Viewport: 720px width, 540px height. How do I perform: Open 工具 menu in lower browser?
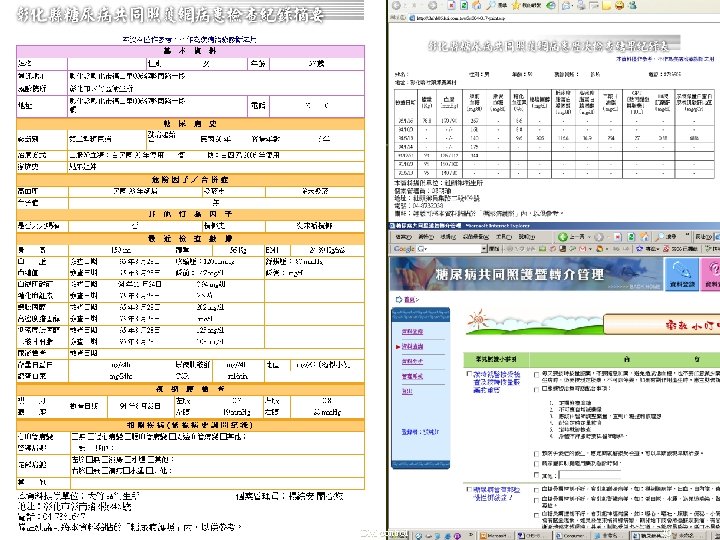click(504, 237)
